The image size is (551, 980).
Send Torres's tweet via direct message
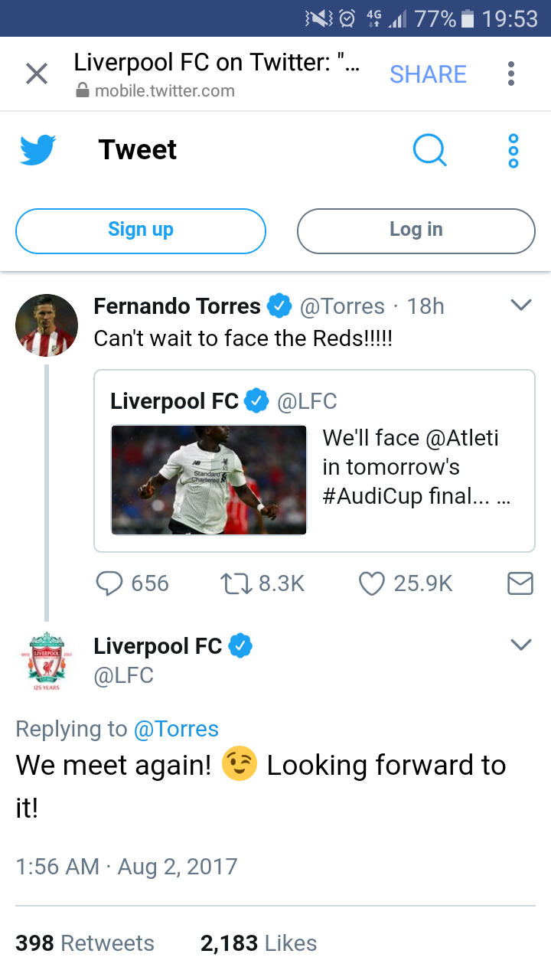click(520, 584)
